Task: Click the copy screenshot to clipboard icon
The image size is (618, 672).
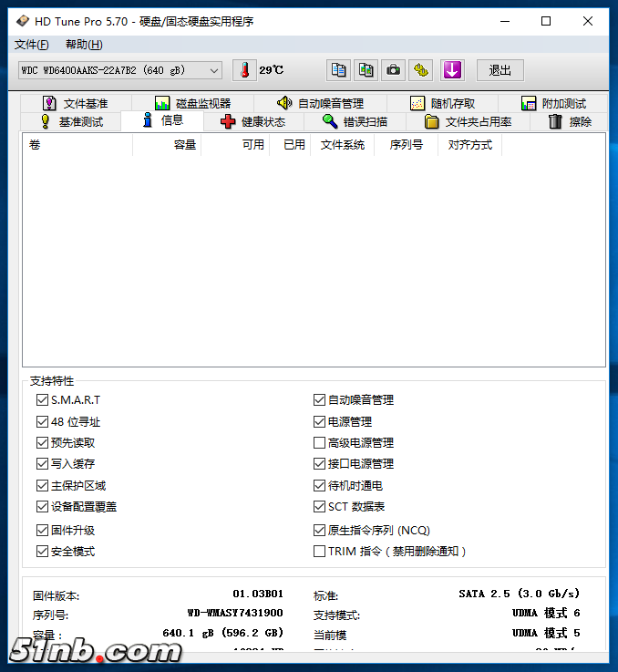Action: (366, 70)
